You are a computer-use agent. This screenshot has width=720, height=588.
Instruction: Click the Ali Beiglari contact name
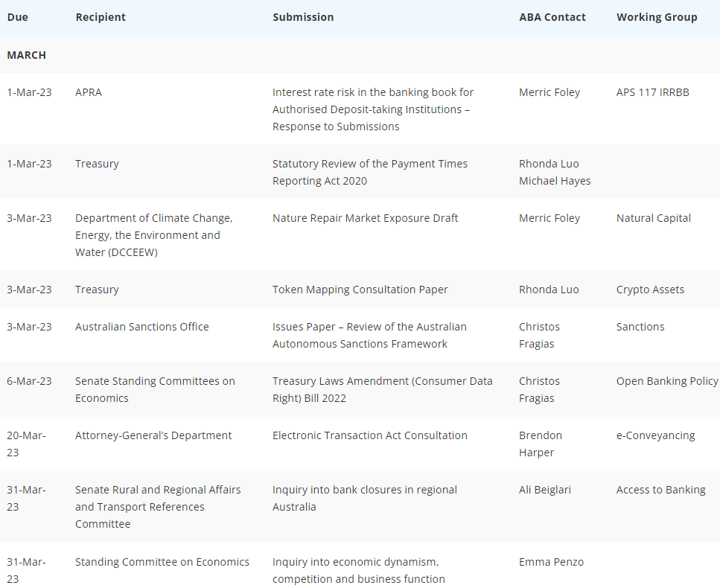click(x=544, y=490)
